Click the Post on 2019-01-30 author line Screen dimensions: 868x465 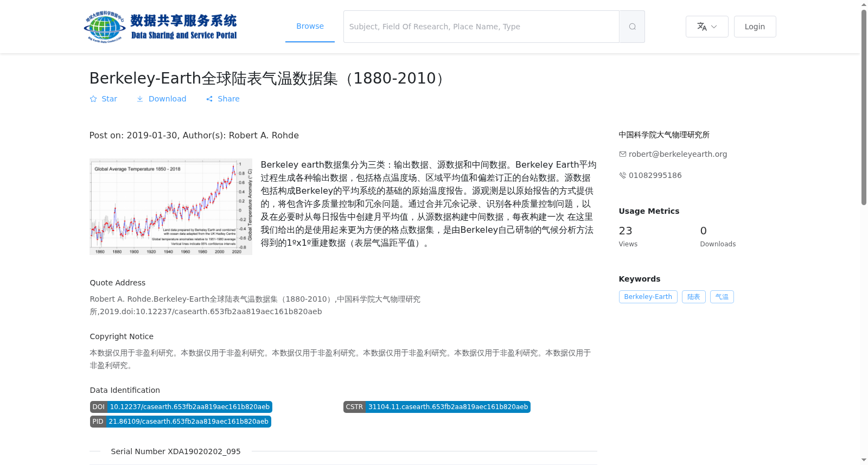click(x=194, y=135)
